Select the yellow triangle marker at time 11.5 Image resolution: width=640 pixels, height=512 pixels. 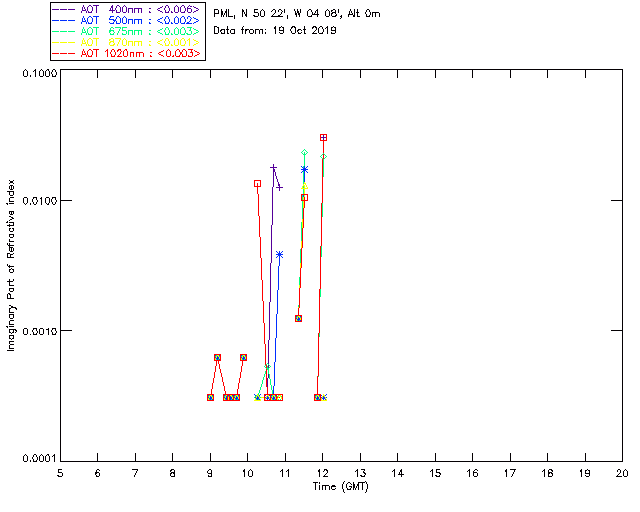[304, 187]
